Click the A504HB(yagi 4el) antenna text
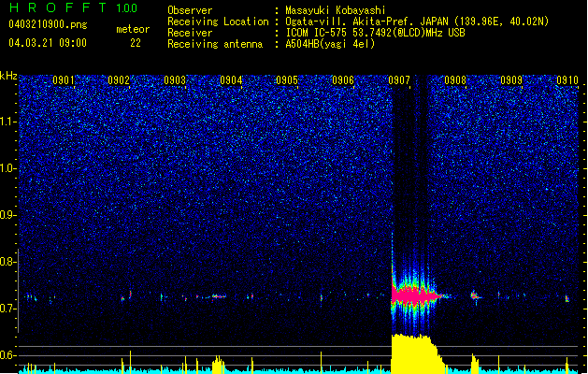 point(330,44)
